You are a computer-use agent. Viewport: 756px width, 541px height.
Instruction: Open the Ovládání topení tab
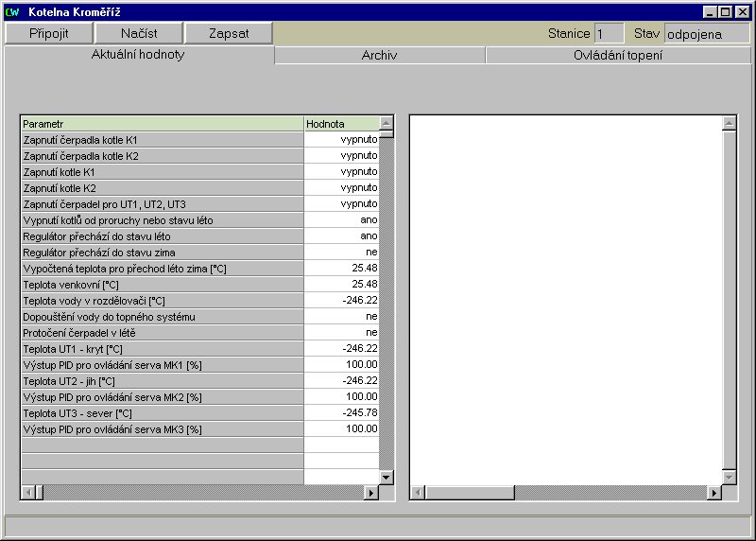tap(618, 56)
